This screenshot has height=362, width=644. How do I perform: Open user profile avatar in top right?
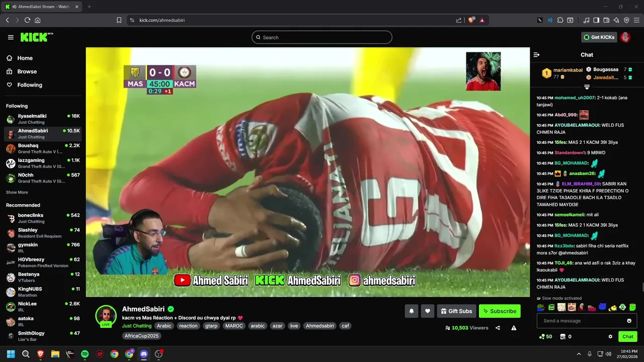(x=625, y=37)
